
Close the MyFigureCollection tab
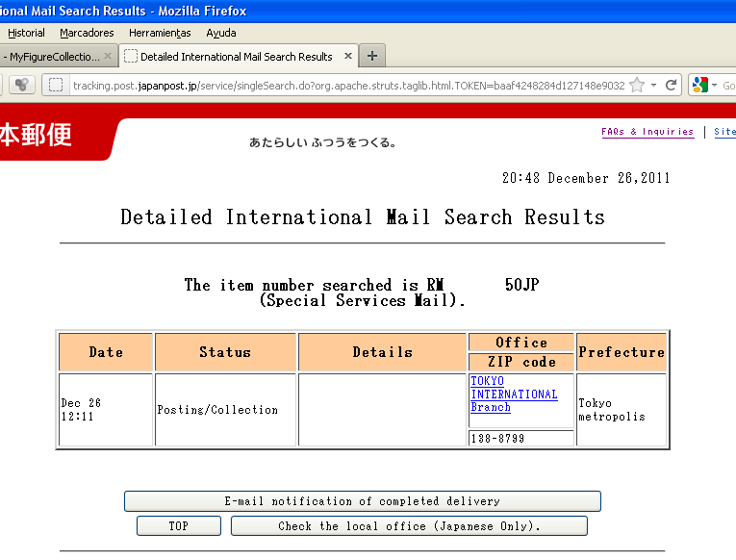(x=108, y=56)
